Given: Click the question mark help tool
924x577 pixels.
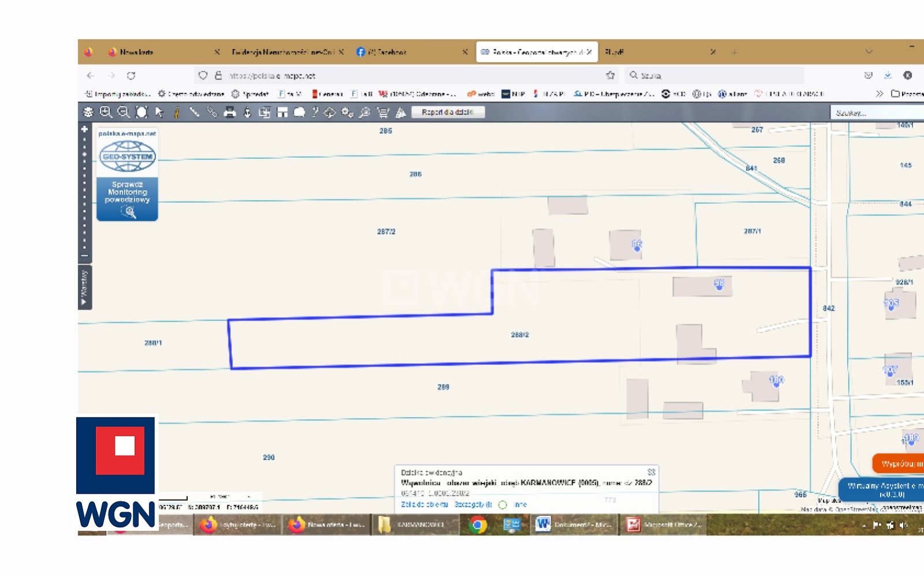Looking at the screenshot, I should click(315, 112).
